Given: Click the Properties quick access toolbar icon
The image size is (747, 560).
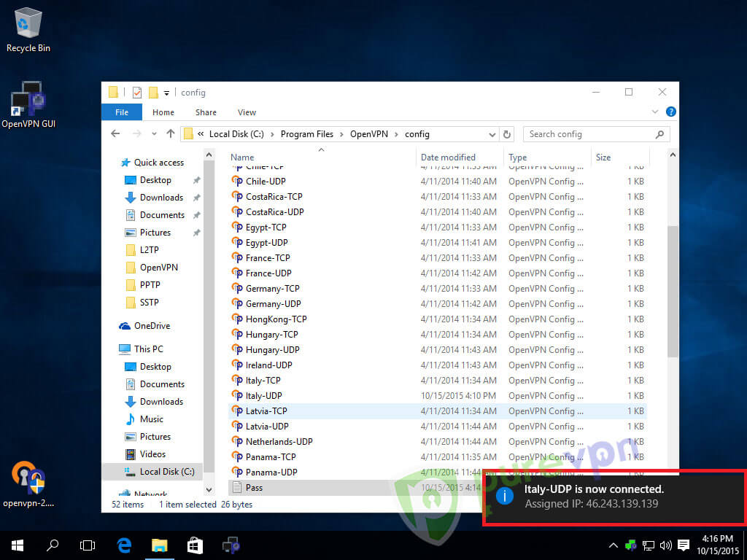Looking at the screenshot, I should pyautogui.click(x=137, y=93).
